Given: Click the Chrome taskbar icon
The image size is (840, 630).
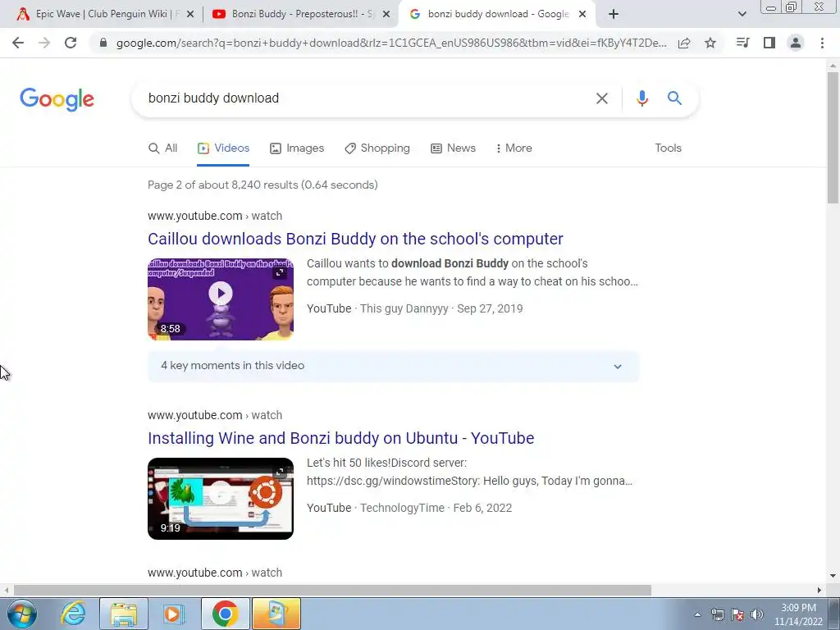Looking at the screenshot, I should [225, 614].
